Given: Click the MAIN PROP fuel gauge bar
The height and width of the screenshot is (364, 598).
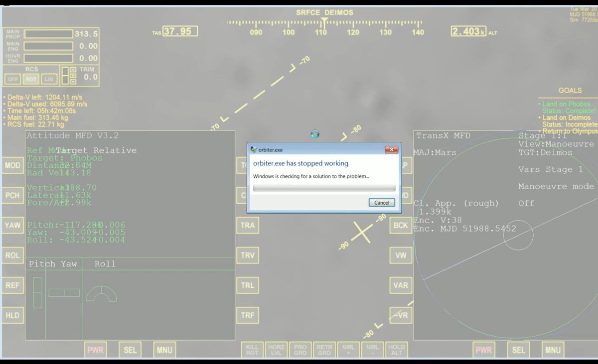Looking at the screenshot, I should [x=48, y=34].
